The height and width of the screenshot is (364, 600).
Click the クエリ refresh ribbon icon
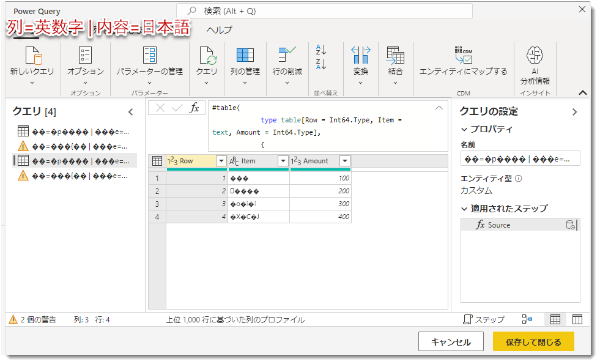(x=207, y=65)
